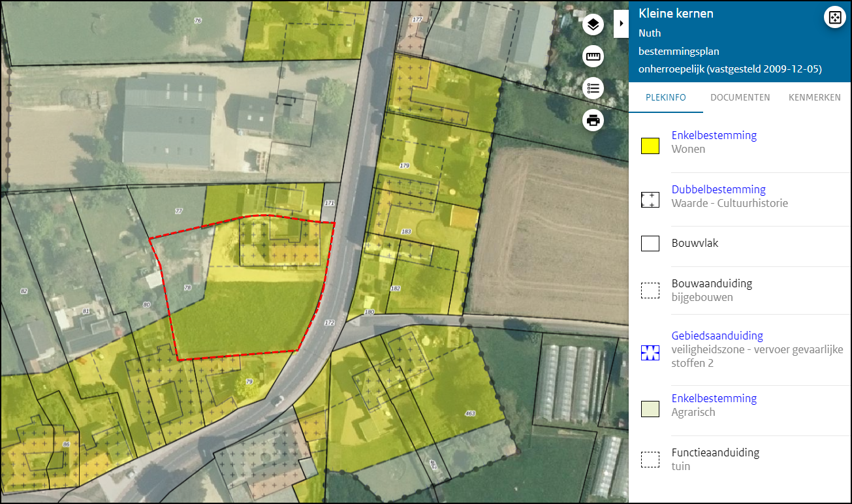Click the Bouwvlak legend square symbol
Viewport: 852px width, 504px height.
[x=650, y=244]
